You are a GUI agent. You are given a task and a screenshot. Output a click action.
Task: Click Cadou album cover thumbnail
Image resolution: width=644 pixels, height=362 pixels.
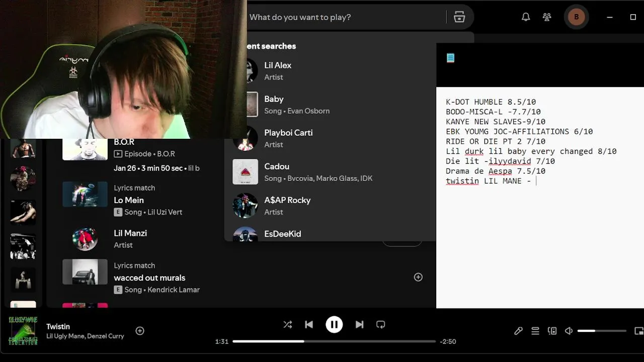(245, 172)
